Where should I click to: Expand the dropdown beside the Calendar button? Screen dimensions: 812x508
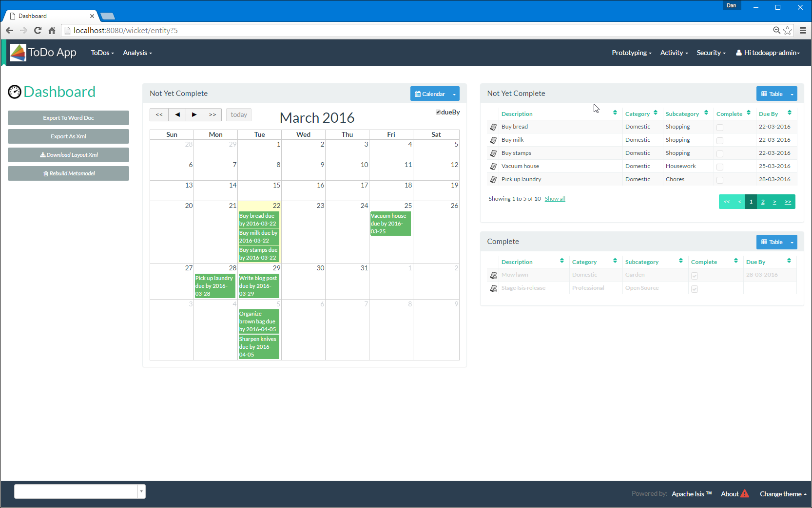454,94
